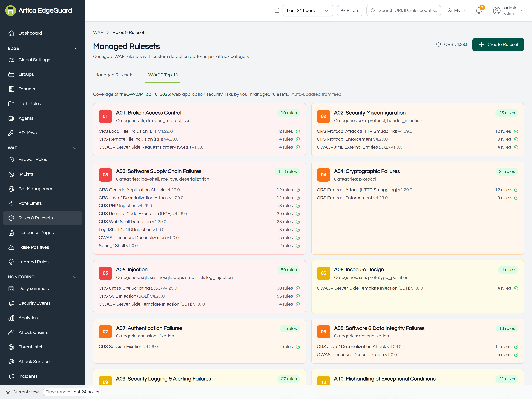The image size is (532, 399).
Task: Click the WAF breadcrumb link
Action: click(98, 32)
